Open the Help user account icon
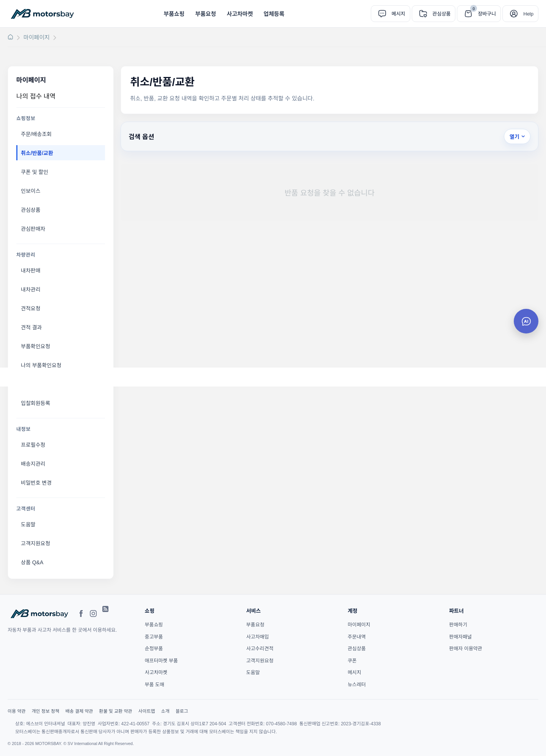The image size is (546, 756). click(x=514, y=14)
